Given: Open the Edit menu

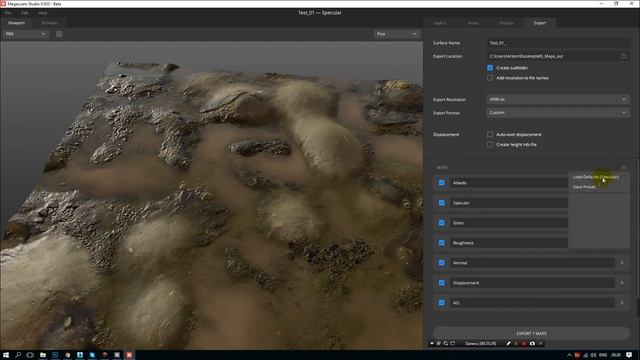Looking at the screenshot, I should pyautogui.click(x=24, y=13).
